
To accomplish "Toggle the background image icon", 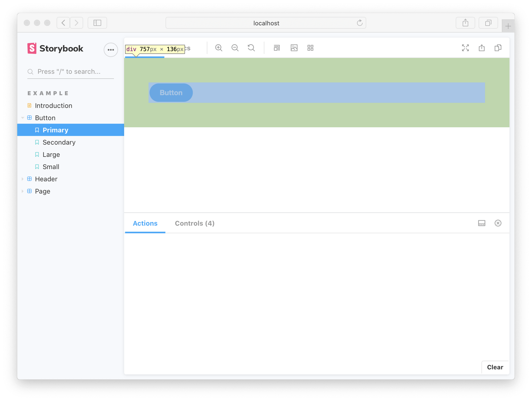I will point(294,48).
